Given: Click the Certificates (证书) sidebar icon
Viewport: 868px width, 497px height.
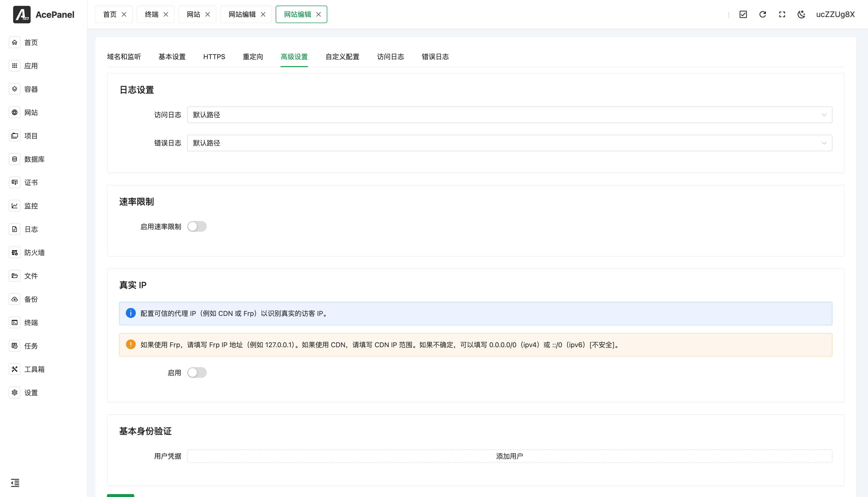Looking at the screenshot, I should [14, 182].
